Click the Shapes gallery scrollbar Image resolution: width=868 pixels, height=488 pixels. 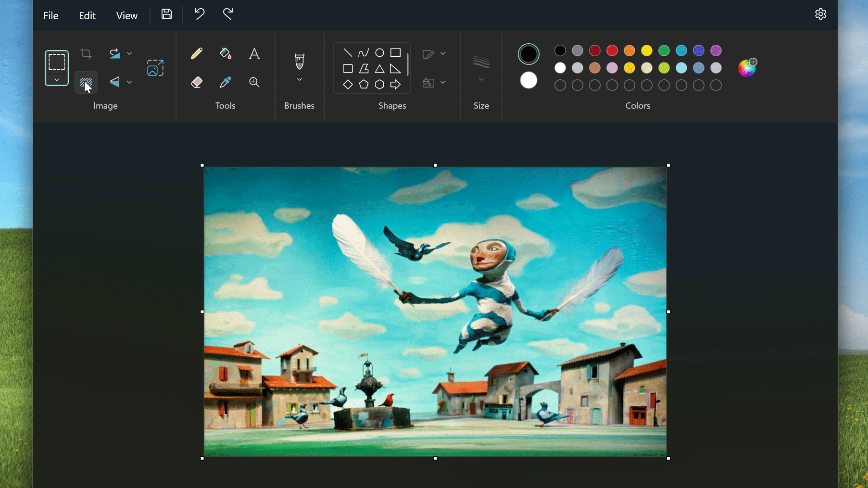click(408, 64)
